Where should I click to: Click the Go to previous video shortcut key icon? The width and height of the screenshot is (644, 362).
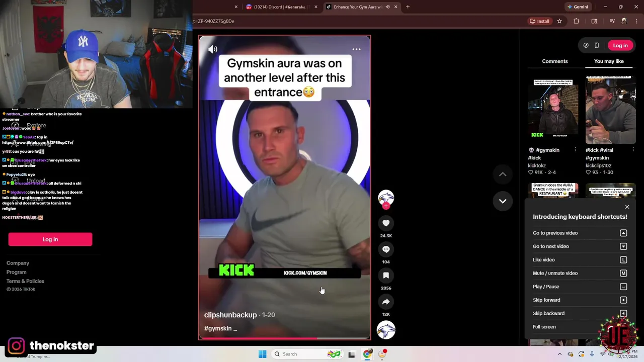[623, 233]
